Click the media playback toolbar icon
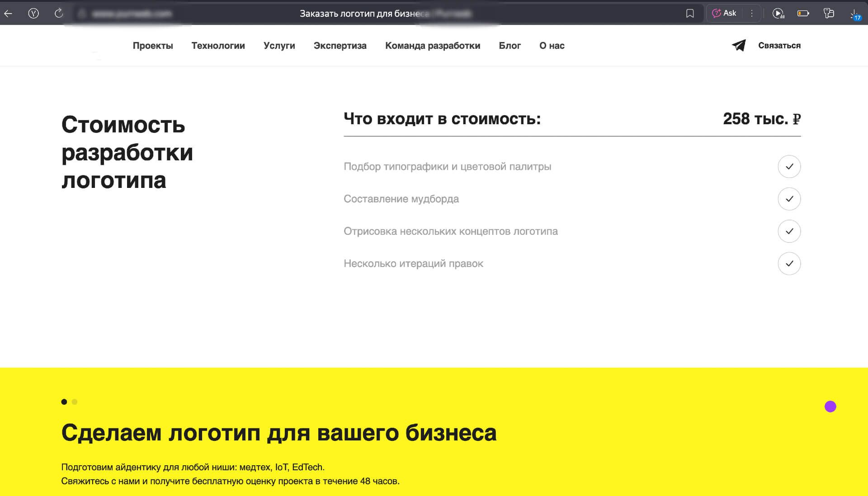This screenshot has width=868, height=496. 778,13
